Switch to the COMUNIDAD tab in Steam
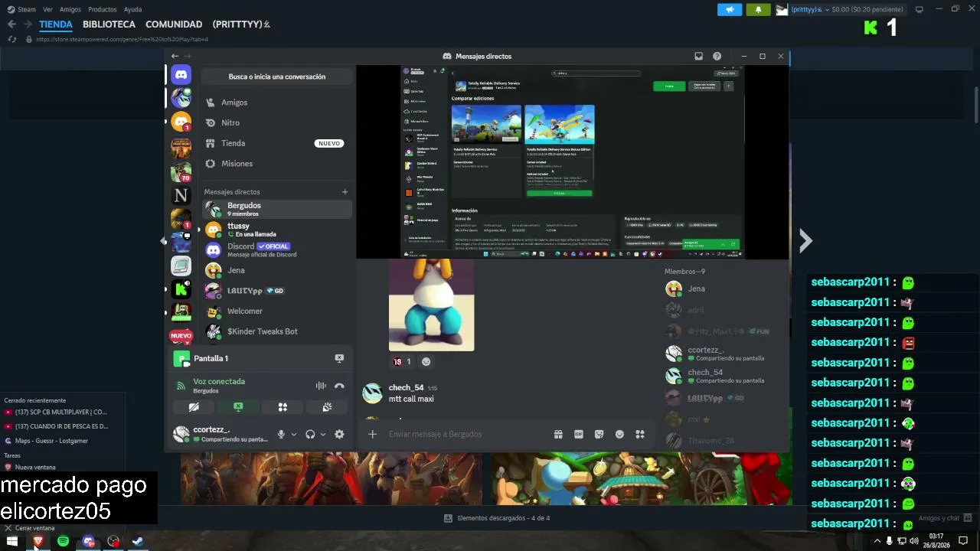Viewport: 980px width, 551px height. pyautogui.click(x=174, y=24)
